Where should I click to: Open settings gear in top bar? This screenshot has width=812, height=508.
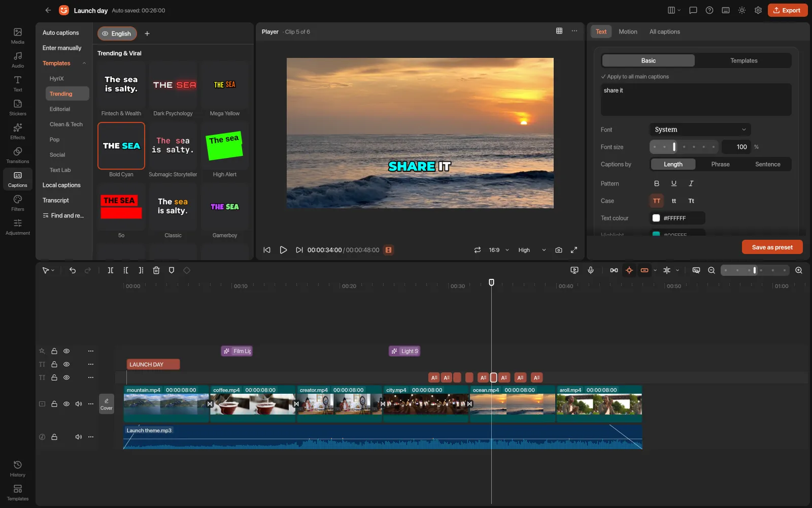(758, 10)
